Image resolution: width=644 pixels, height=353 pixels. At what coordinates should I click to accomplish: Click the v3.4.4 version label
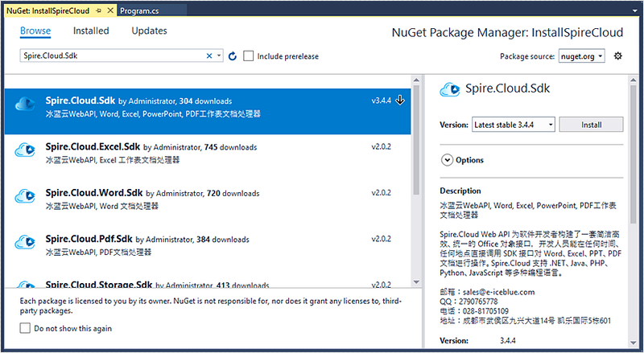click(381, 101)
